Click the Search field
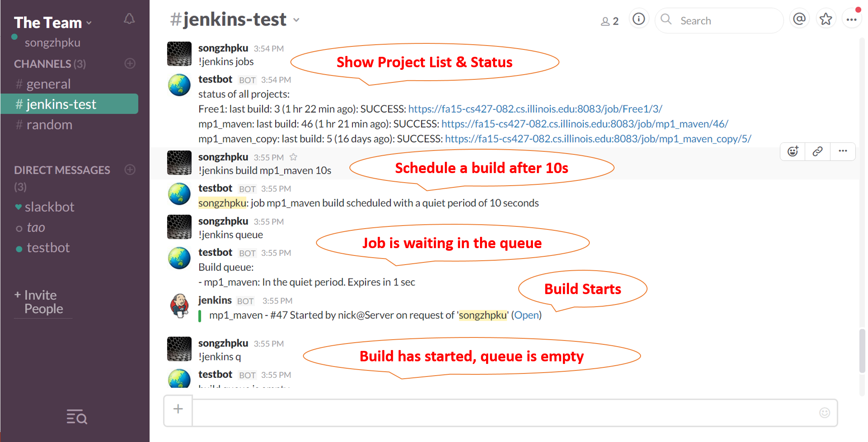Viewport: 868px width, 442px height. (x=719, y=20)
